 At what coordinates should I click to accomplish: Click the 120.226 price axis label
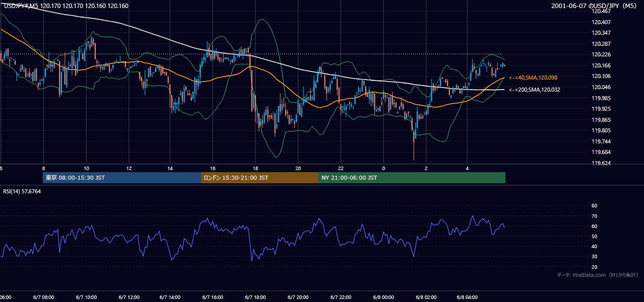601,55
